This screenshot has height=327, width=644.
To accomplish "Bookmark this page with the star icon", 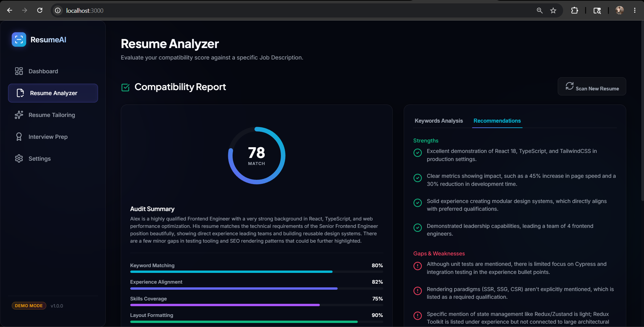I will [553, 10].
